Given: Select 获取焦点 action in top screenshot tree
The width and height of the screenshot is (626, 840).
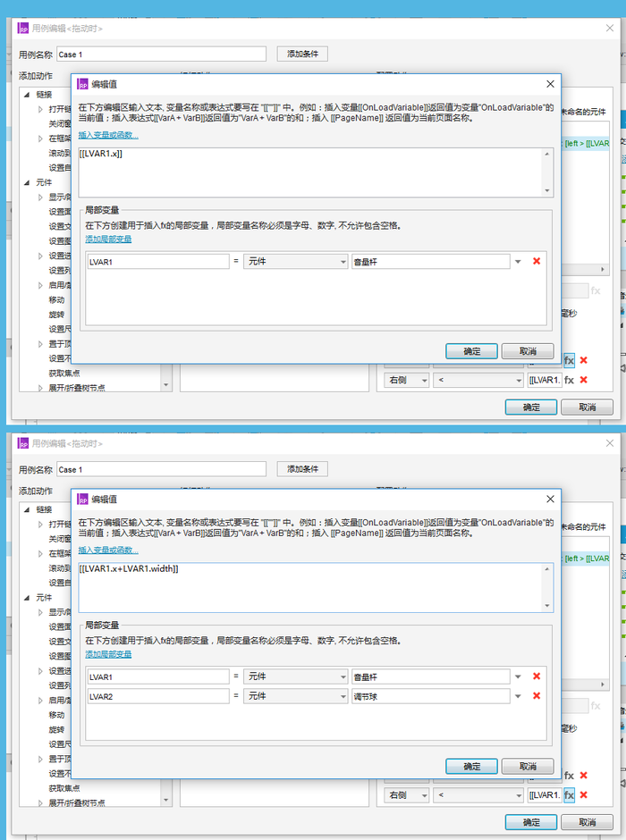Looking at the screenshot, I should pyautogui.click(x=64, y=373).
